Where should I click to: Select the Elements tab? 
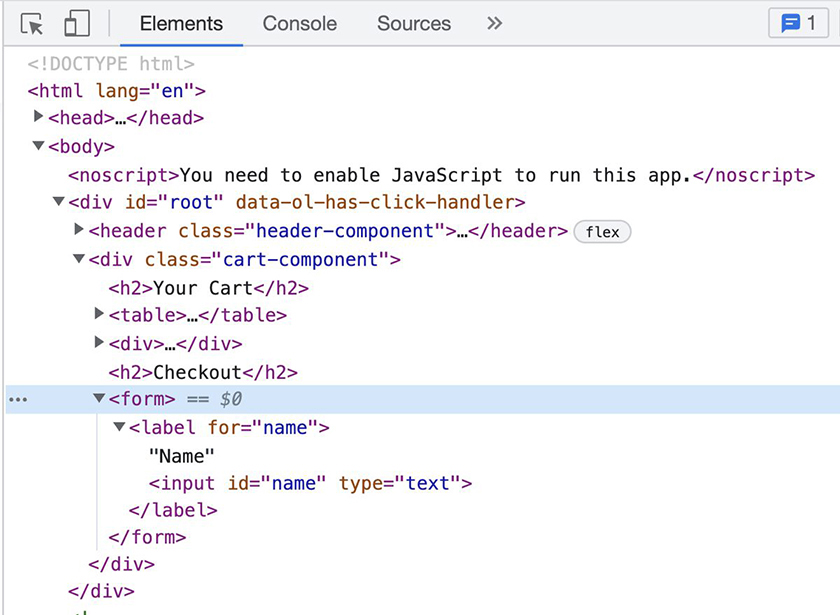coord(181,24)
